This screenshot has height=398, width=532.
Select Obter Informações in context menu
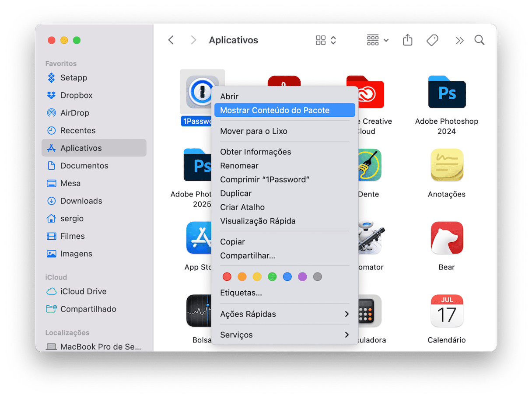[255, 152]
